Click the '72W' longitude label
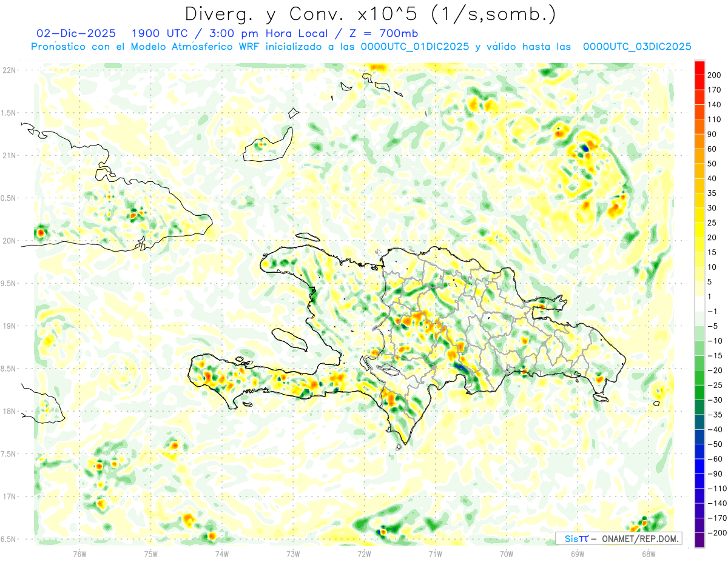 pyautogui.click(x=364, y=554)
